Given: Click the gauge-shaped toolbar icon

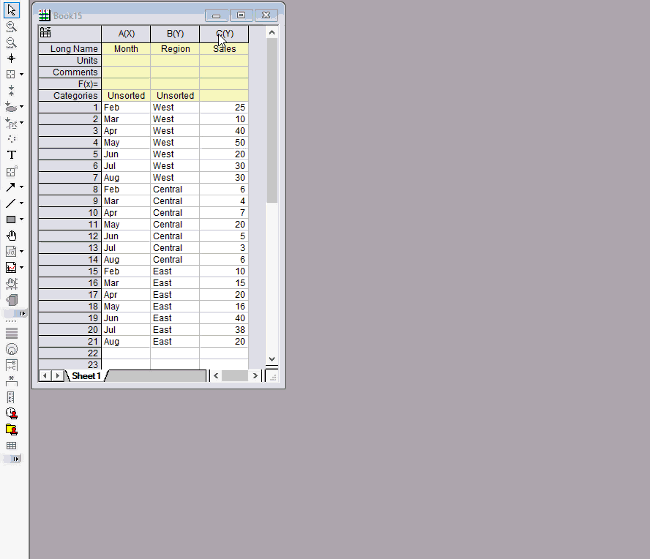Looking at the screenshot, I should point(12,349).
